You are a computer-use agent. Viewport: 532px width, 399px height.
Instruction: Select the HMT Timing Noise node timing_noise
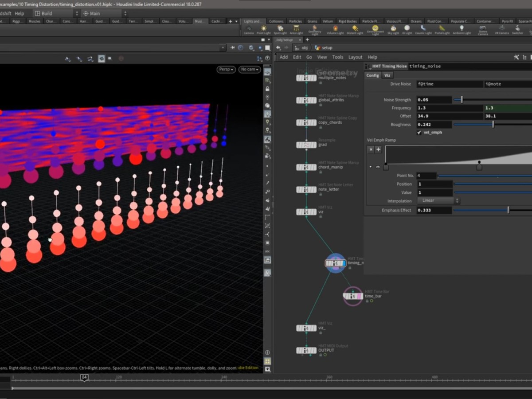tap(336, 262)
